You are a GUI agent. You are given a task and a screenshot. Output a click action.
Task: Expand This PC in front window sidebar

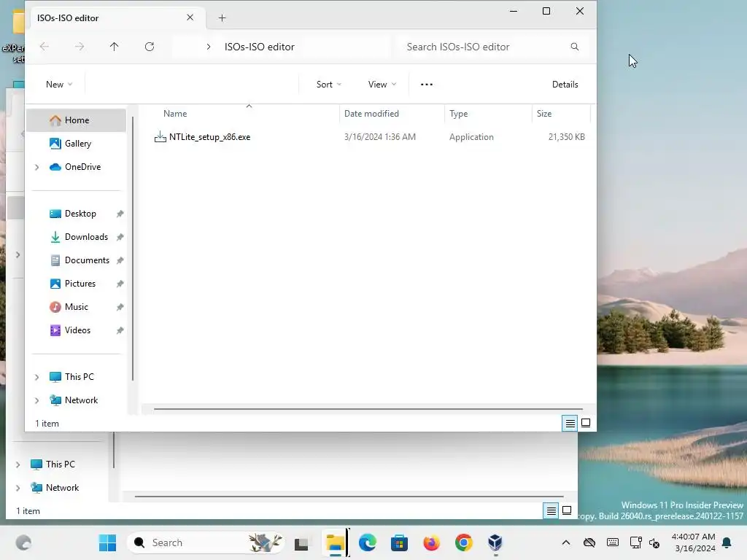36,377
